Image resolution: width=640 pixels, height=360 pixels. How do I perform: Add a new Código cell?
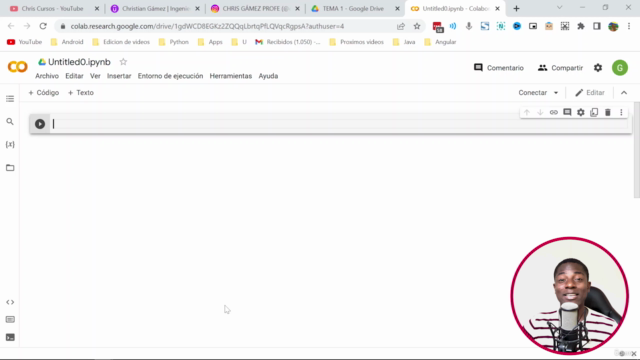click(43, 93)
